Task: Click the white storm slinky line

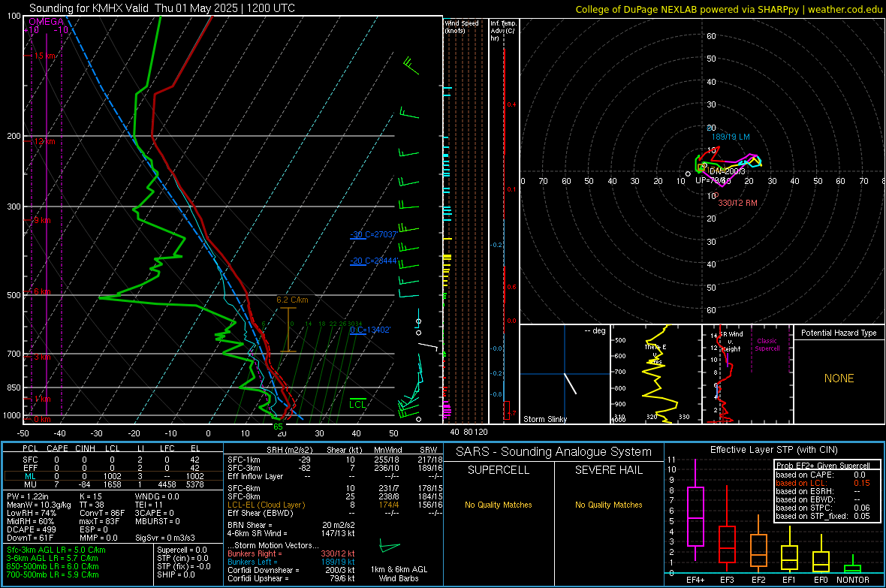Action: 570,383
